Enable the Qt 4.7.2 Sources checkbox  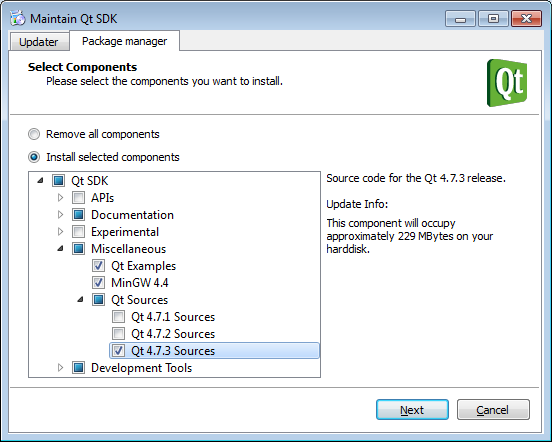pos(119,333)
